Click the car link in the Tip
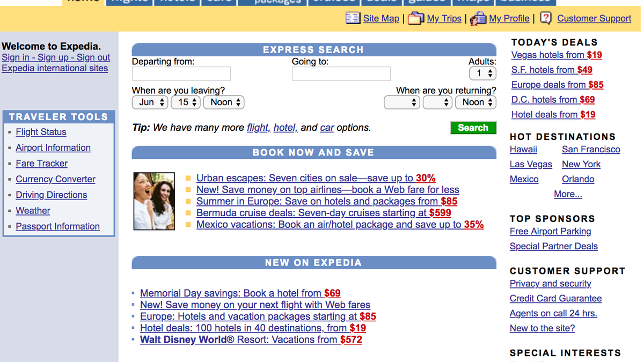644x362 pixels. pos(327,128)
